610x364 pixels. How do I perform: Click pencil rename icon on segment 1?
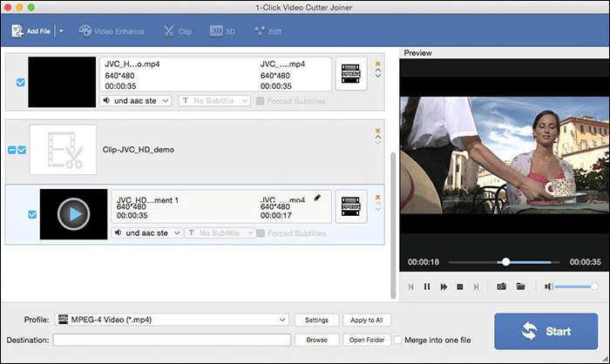tap(317, 198)
